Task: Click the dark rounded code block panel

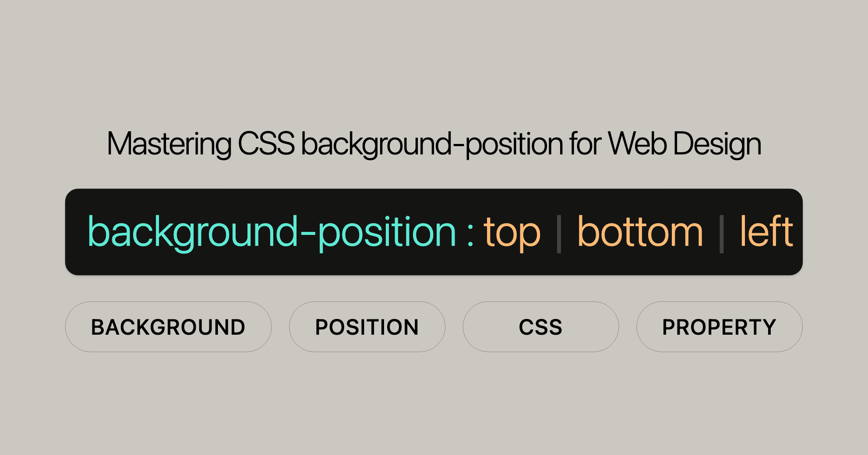Action: point(434,263)
